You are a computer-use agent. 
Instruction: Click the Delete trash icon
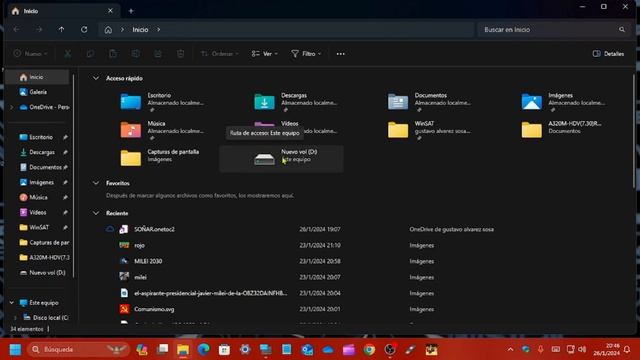pos(180,53)
